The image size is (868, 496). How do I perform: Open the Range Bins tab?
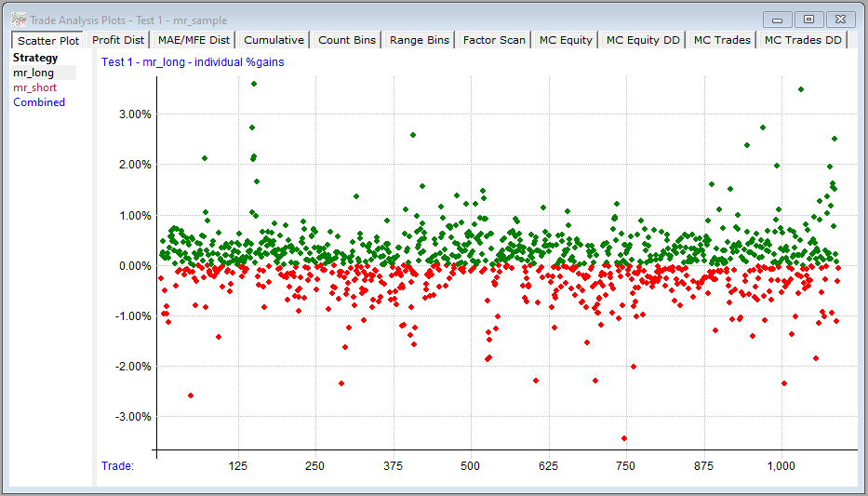(419, 40)
